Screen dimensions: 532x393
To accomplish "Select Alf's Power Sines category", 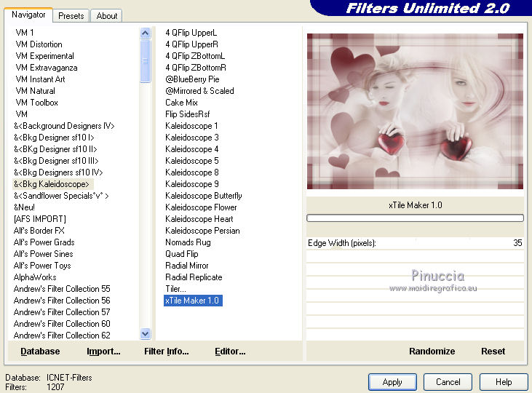I will coord(44,254).
